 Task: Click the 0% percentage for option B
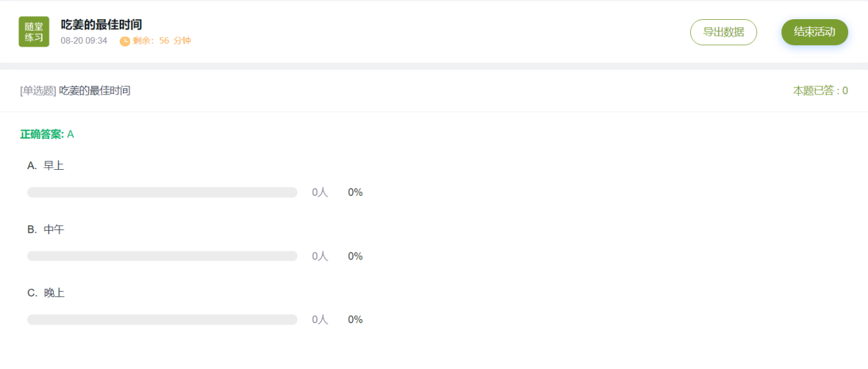(x=355, y=256)
